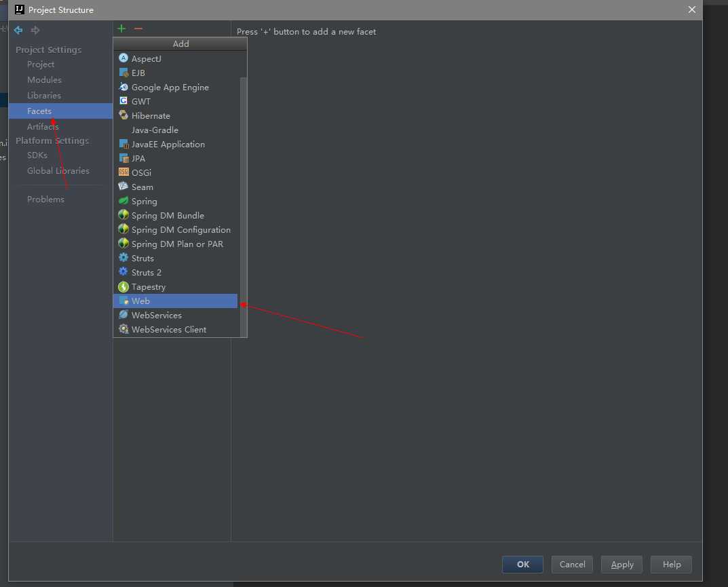Open Artifacts in the sidebar
The image size is (728, 587).
[43, 126]
